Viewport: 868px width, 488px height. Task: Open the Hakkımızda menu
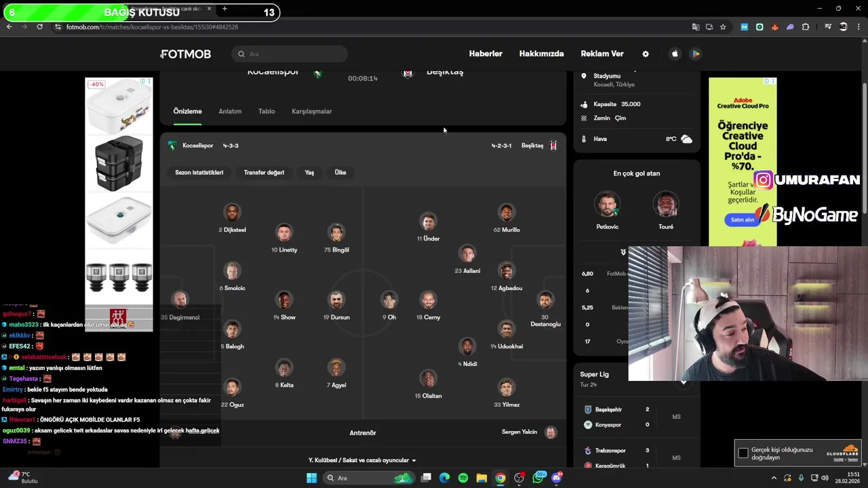coord(541,54)
